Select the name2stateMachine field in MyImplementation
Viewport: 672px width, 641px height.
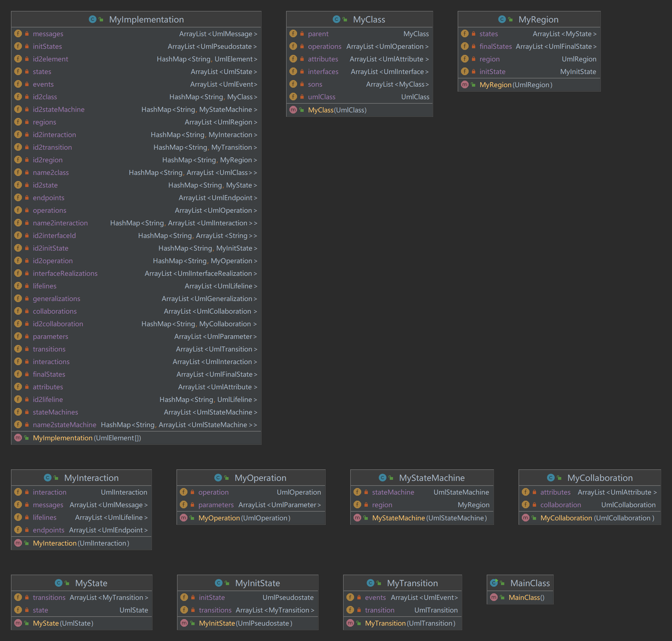coord(65,425)
